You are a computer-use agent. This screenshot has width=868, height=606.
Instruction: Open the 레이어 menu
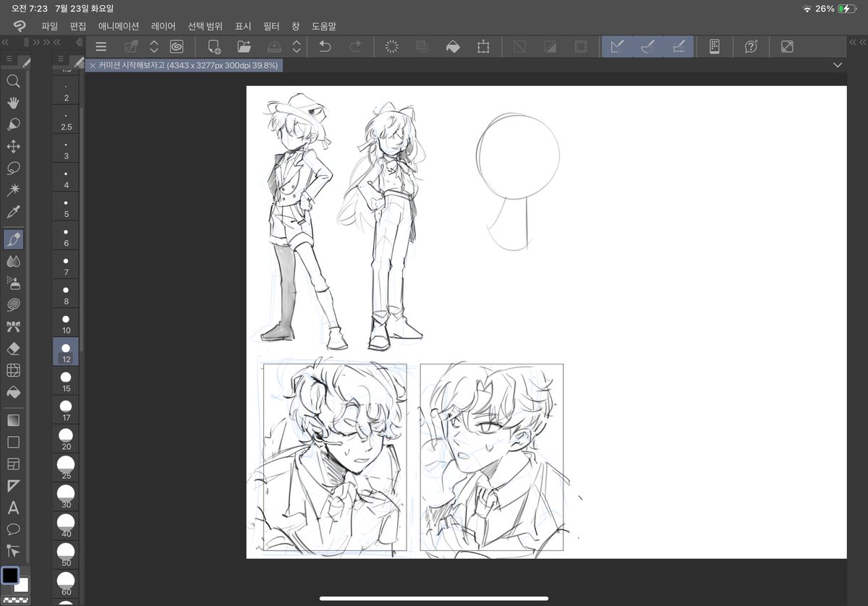point(163,26)
